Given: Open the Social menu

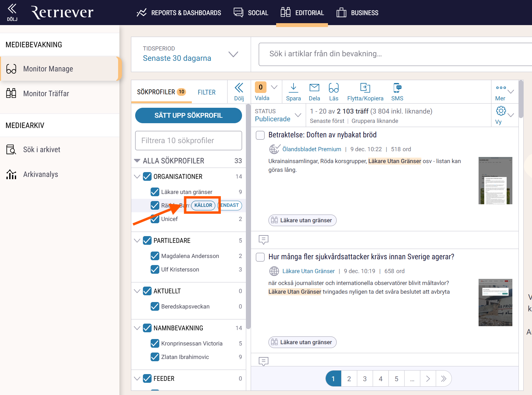Looking at the screenshot, I should point(251,13).
